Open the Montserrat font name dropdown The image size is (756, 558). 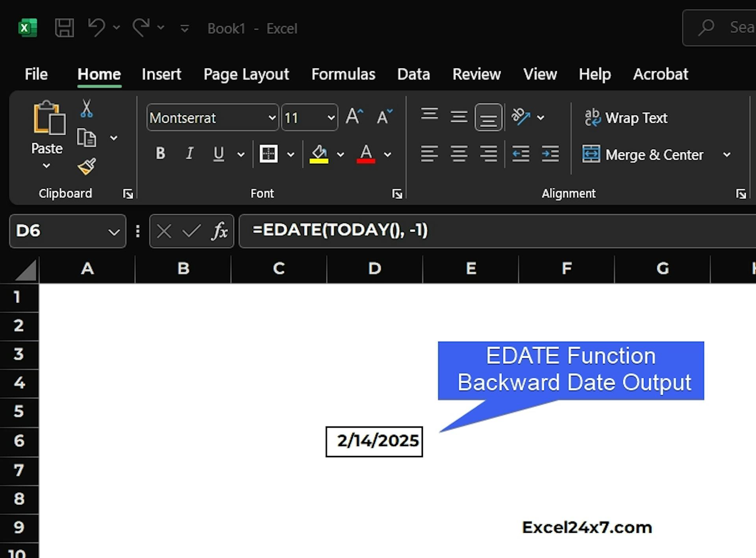point(272,118)
